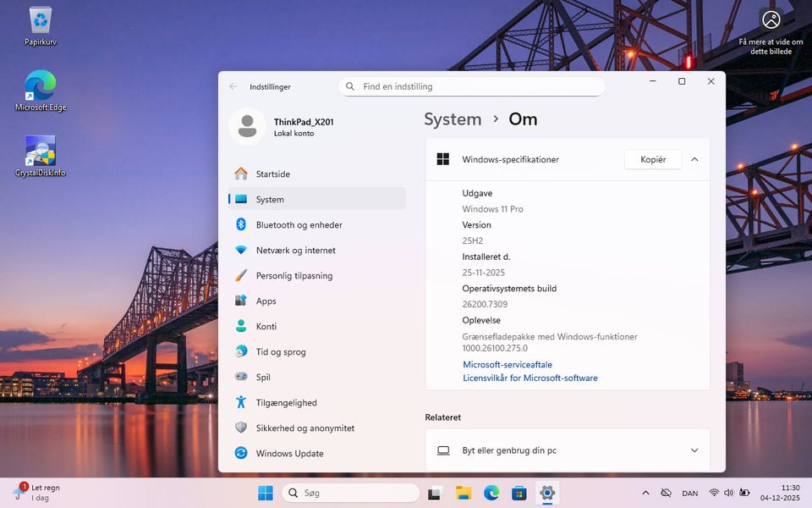Go back using the arrow in Indstillinger
The width and height of the screenshot is (812, 508).
click(x=233, y=86)
